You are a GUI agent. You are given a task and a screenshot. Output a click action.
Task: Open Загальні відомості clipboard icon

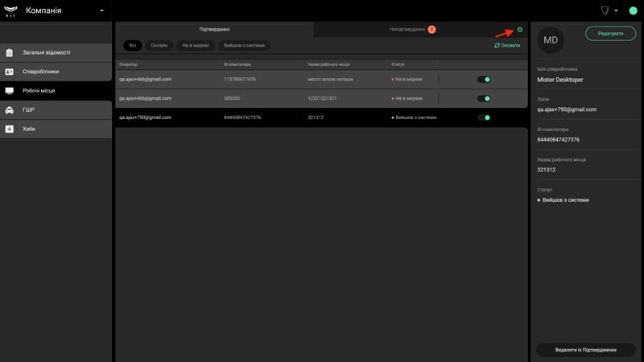pos(10,52)
